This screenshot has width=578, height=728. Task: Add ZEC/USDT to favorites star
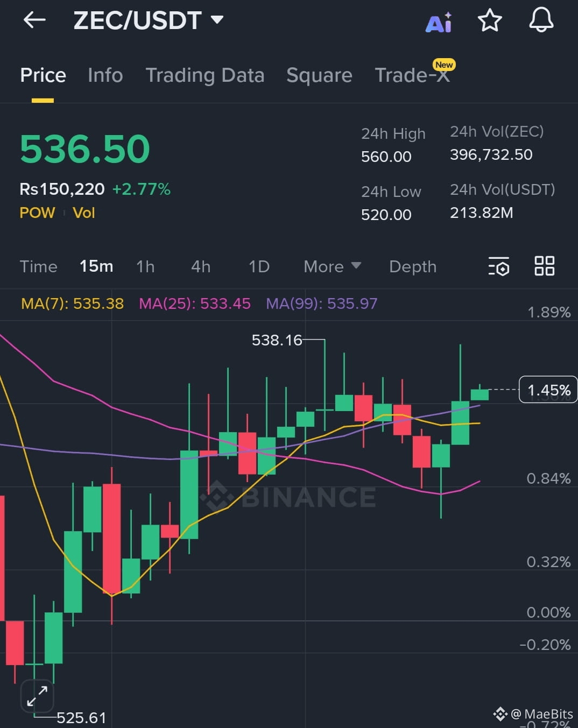pyautogui.click(x=490, y=20)
